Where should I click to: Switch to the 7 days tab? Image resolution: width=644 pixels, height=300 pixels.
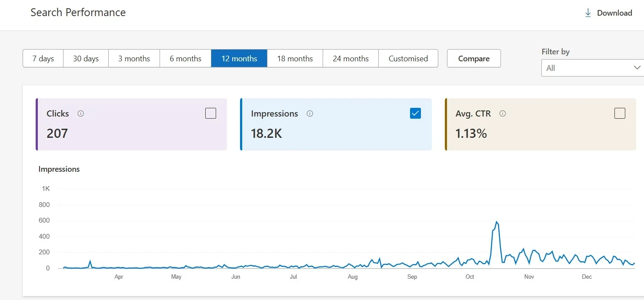click(43, 58)
